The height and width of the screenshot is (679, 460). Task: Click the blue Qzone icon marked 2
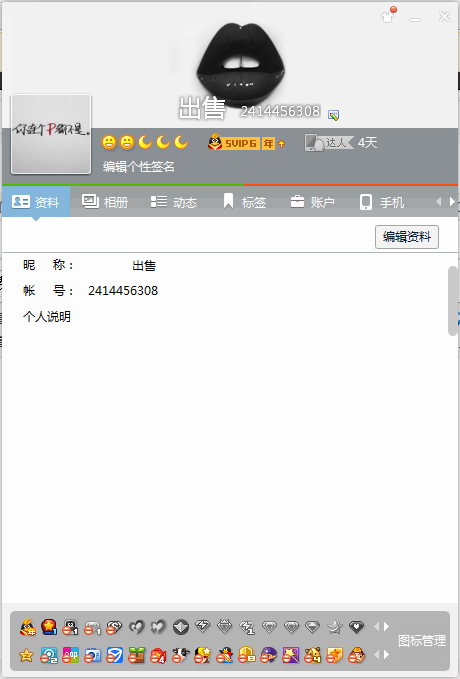pyautogui.click(x=49, y=656)
